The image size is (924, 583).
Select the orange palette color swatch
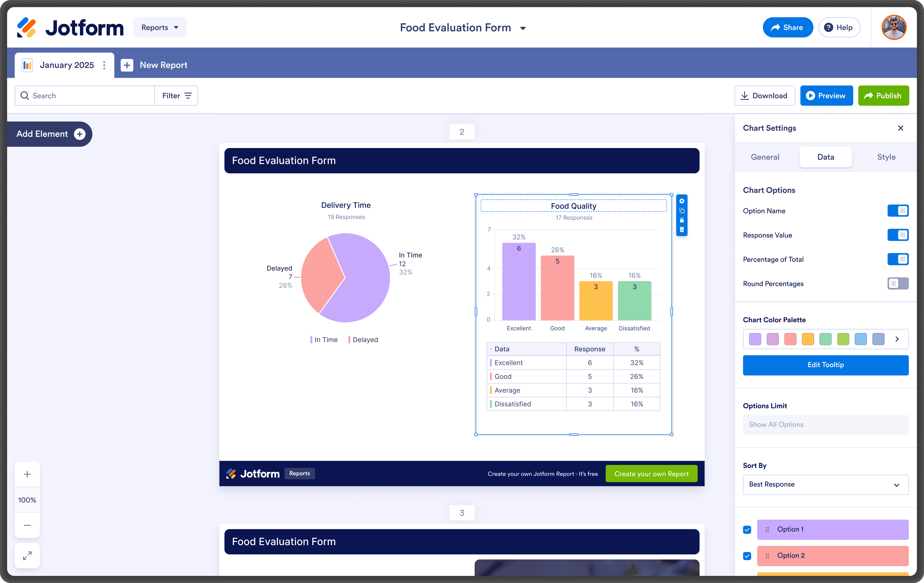click(808, 339)
